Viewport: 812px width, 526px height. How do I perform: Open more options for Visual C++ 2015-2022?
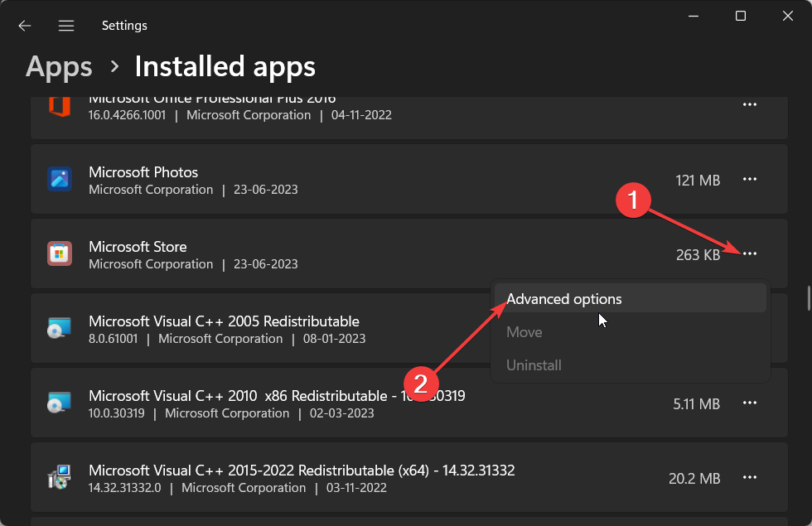[750, 478]
